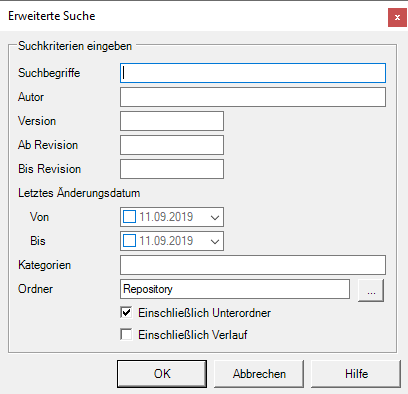Enable the Bis date checkbox
The height and width of the screenshot is (394, 408).
pyautogui.click(x=129, y=241)
